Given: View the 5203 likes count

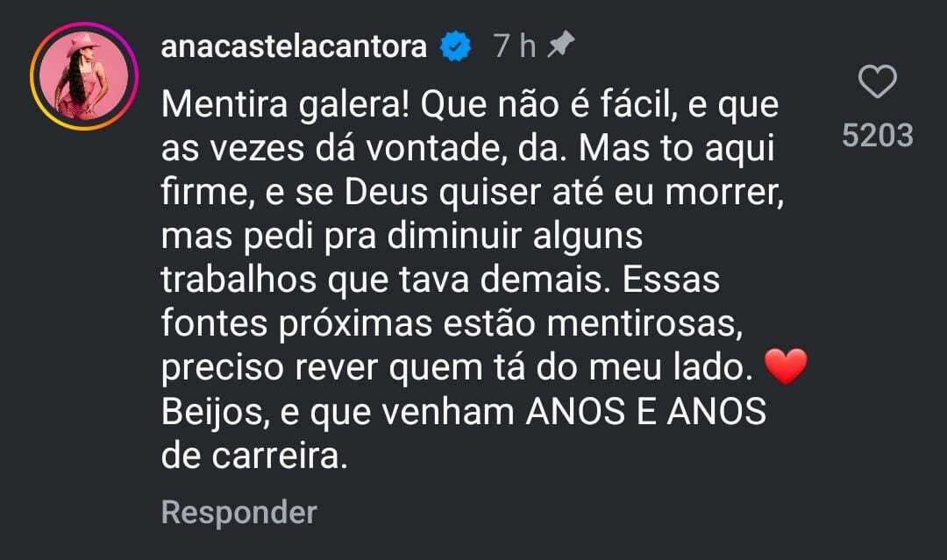Looking at the screenshot, I should point(878,135).
